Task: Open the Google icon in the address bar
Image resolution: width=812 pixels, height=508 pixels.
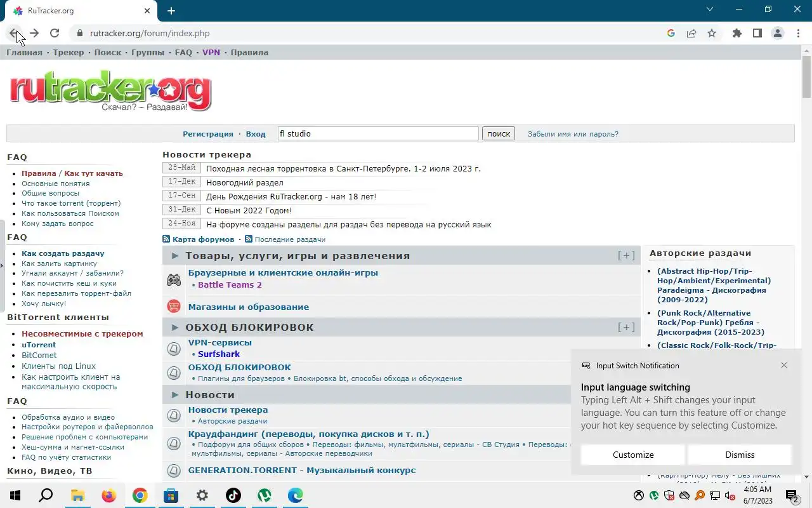Action: (x=671, y=33)
